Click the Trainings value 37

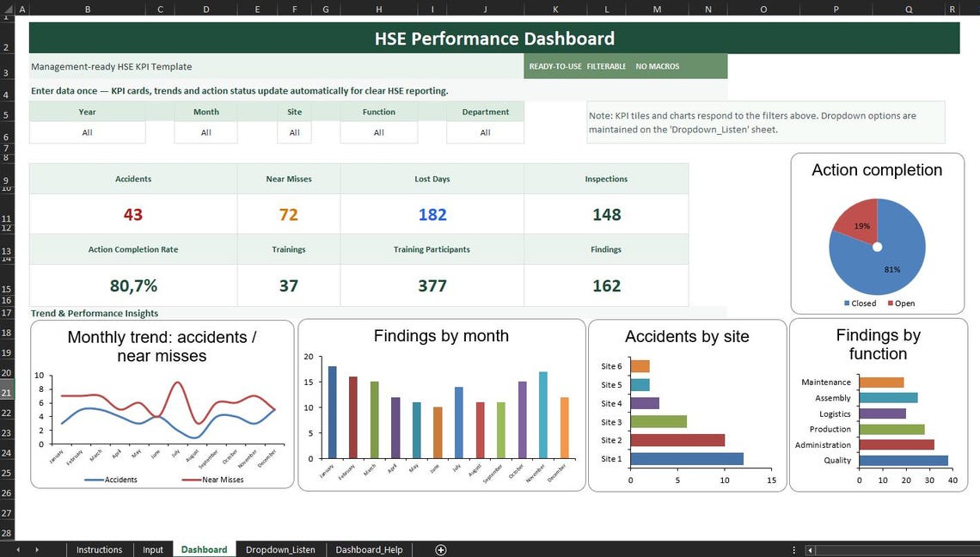[x=288, y=285]
